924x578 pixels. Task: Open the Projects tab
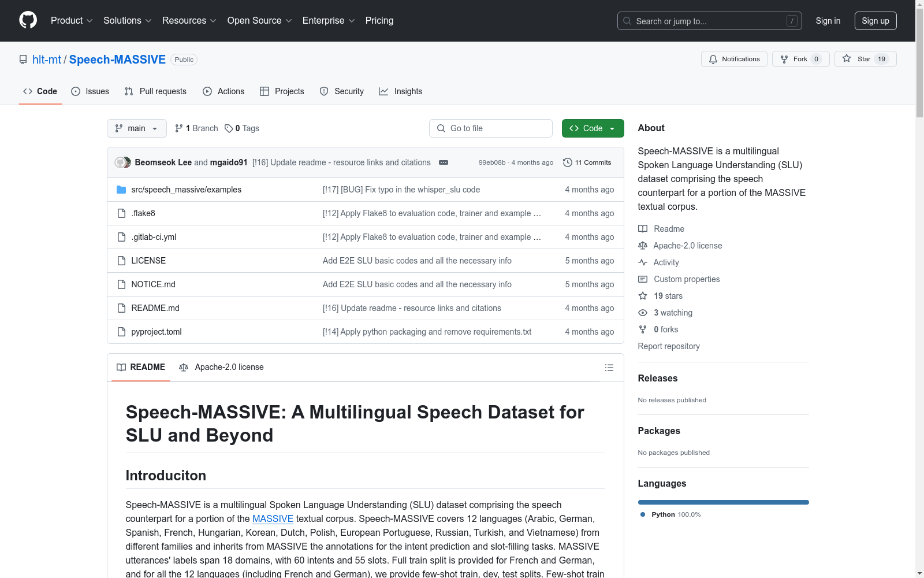[282, 91]
